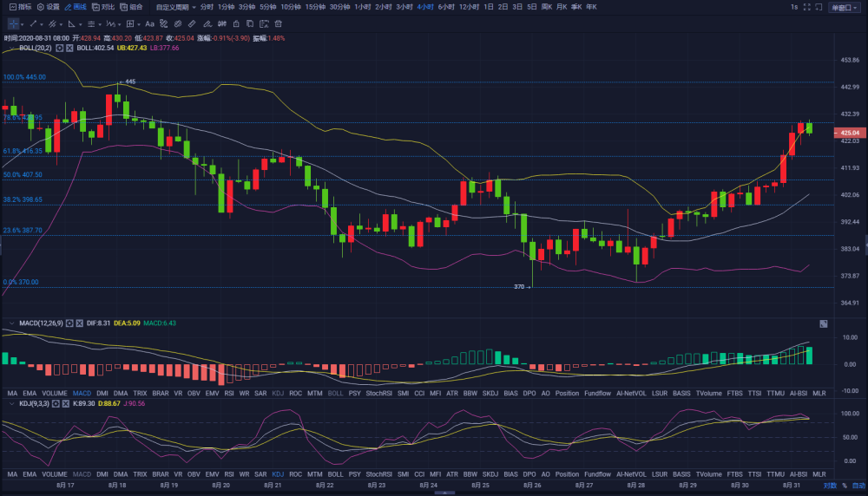This screenshot has height=496, width=868.
Task: Select the crosshair cursor drawing tool
Action: click(13, 23)
